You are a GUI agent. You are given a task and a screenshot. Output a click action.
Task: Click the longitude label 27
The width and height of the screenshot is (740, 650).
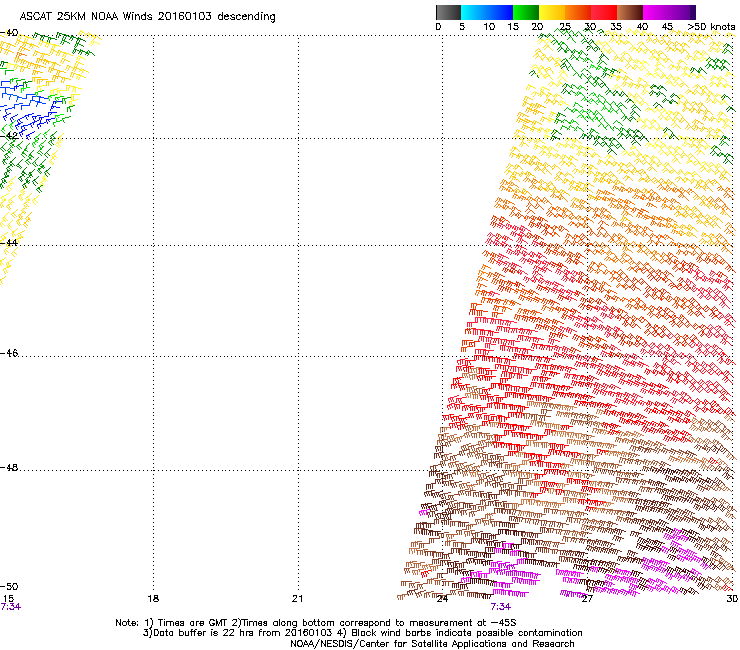[x=587, y=599]
